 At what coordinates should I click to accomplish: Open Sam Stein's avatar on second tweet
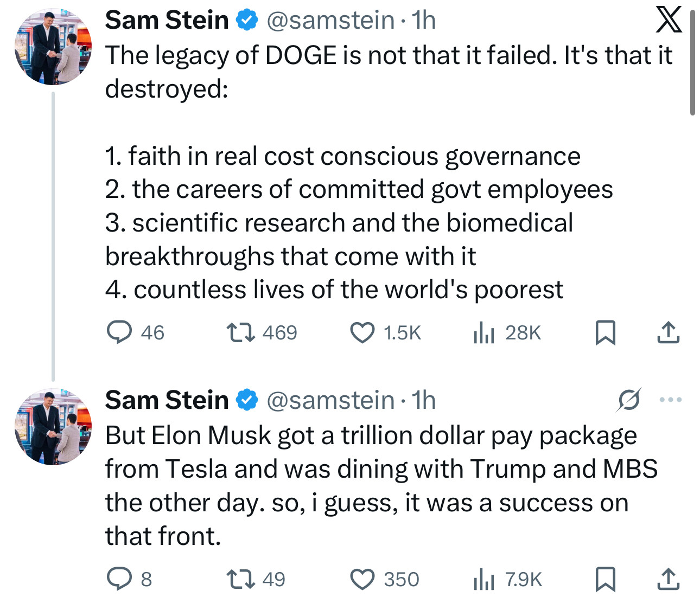coord(53,427)
